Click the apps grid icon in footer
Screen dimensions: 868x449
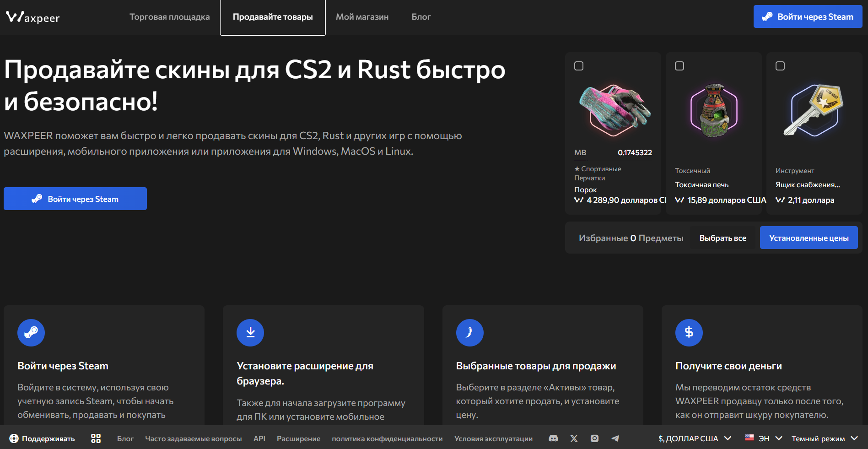pyautogui.click(x=96, y=438)
